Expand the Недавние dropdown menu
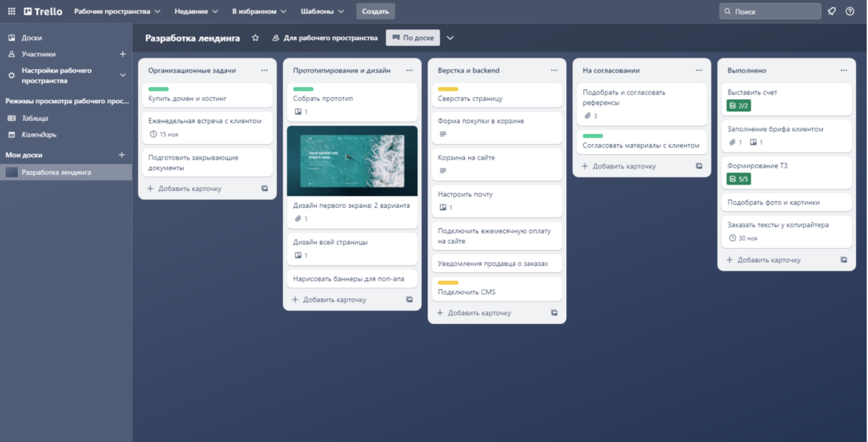The image size is (868, 442). 196,11
